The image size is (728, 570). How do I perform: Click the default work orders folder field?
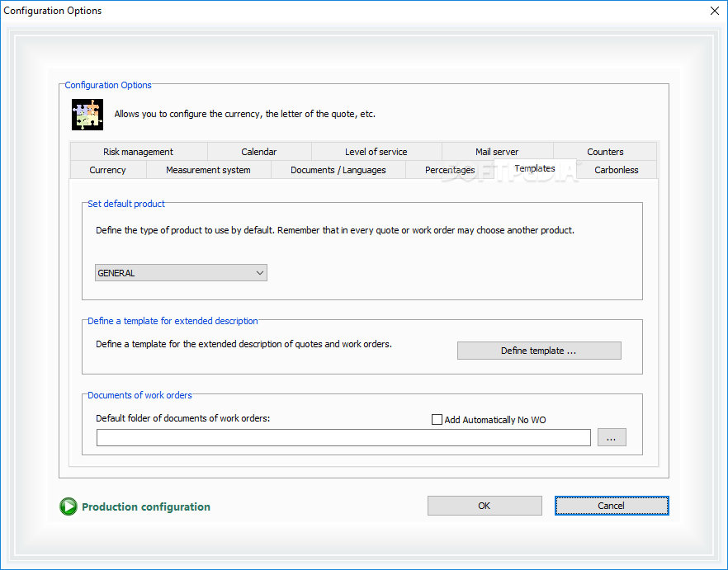(x=343, y=438)
